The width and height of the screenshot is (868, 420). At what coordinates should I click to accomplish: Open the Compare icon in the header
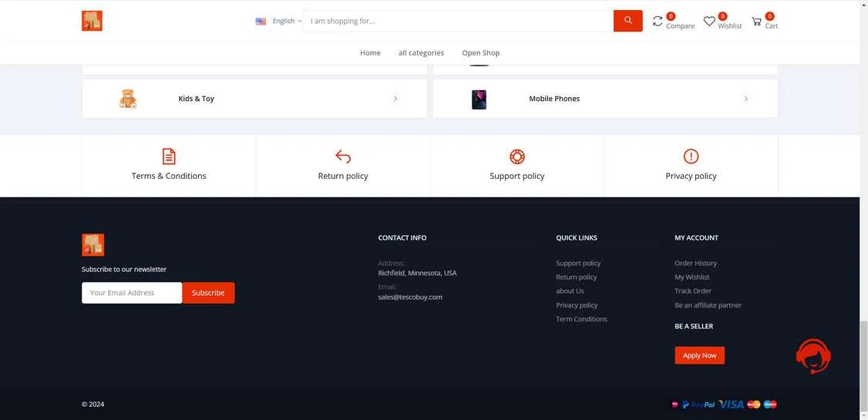[658, 21]
